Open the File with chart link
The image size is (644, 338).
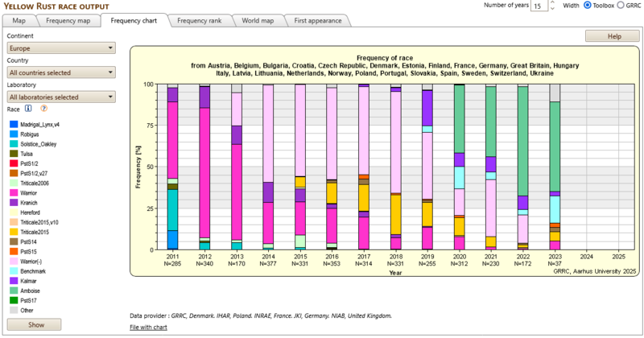coord(148,328)
